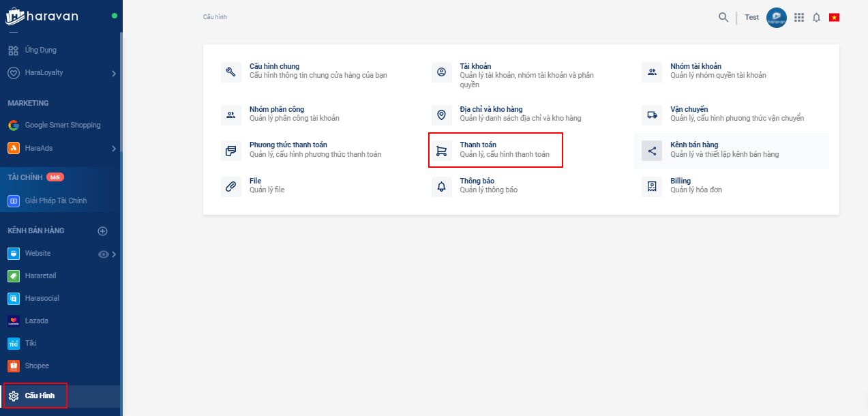Expand the HaraAds submenu chevron
The height and width of the screenshot is (416, 868).
click(x=114, y=149)
